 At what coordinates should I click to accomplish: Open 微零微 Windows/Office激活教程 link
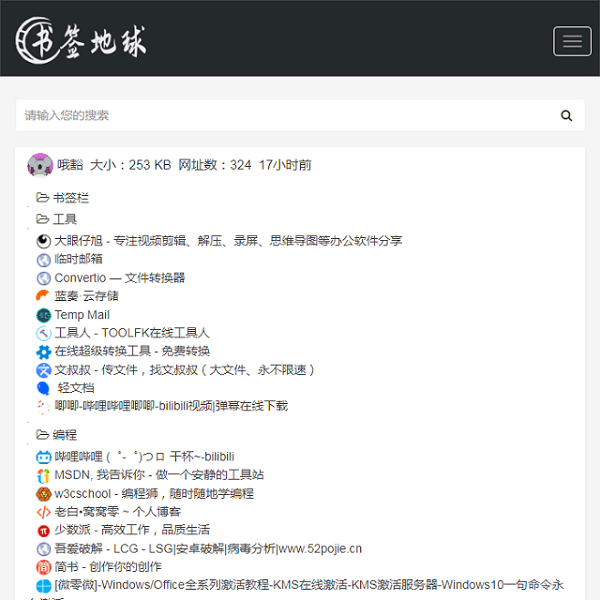tap(309, 585)
